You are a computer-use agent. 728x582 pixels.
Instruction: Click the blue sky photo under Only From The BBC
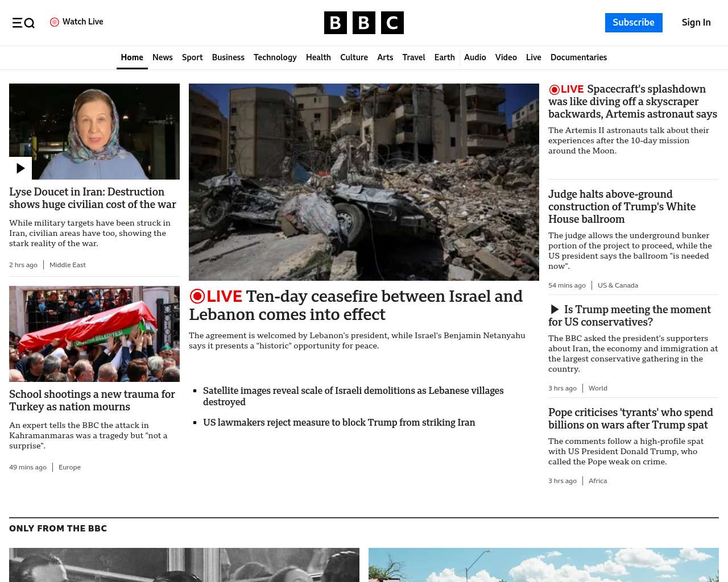[x=544, y=565]
